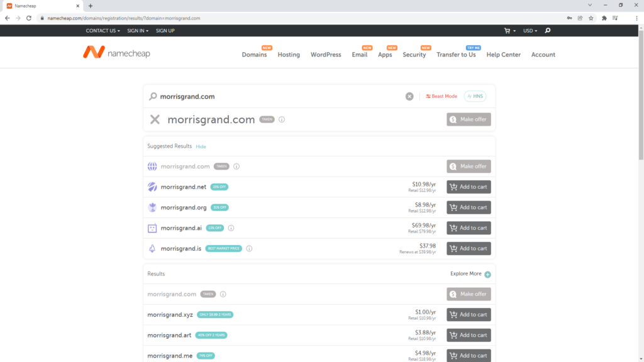Add morrisgrand.me to cart

click(469, 356)
